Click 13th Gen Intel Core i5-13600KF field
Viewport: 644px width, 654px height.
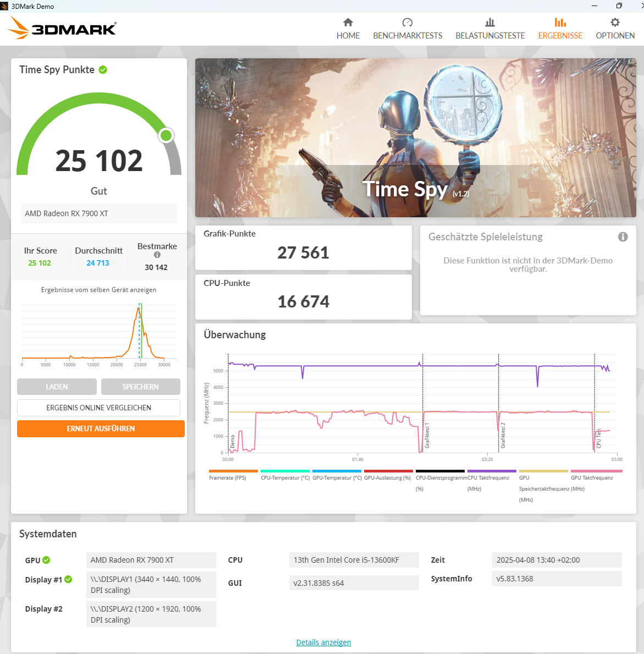click(354, 560)
